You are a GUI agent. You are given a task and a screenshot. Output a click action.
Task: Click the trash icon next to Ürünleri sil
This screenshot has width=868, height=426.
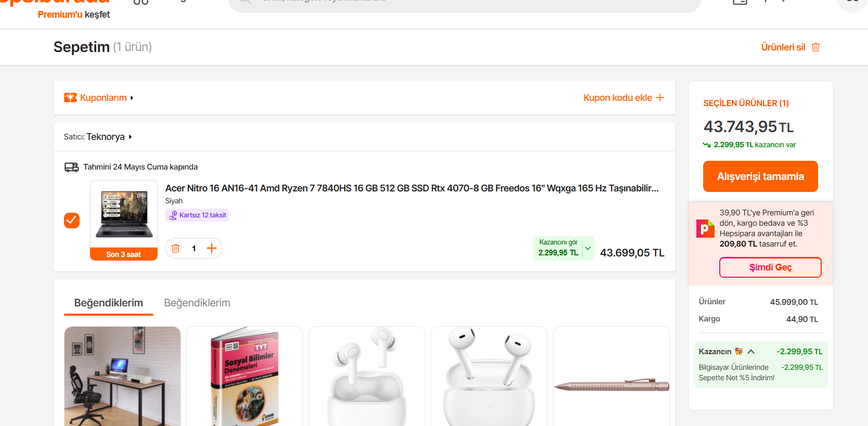pyautogui.click(x=815, y=47)
